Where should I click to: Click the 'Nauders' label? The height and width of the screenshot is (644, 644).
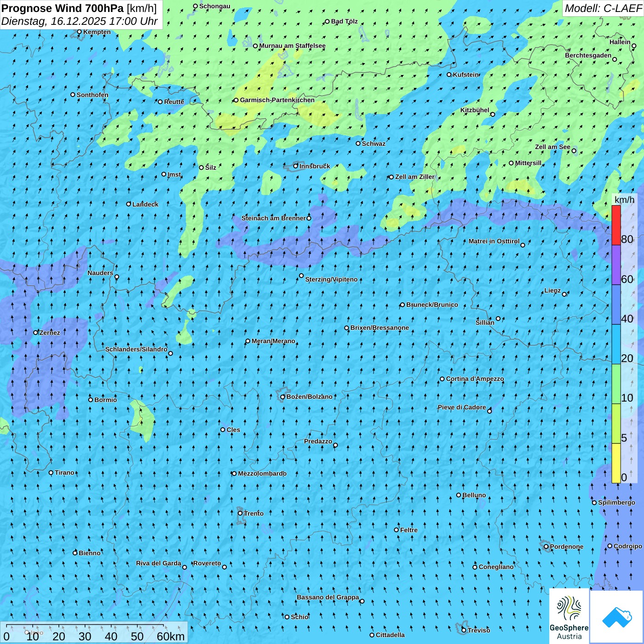click(x=100, y=273)
